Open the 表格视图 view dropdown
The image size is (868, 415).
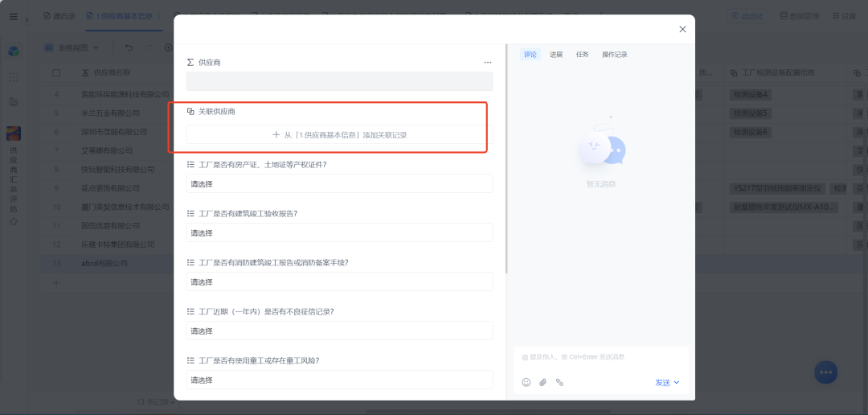point(72,47)
